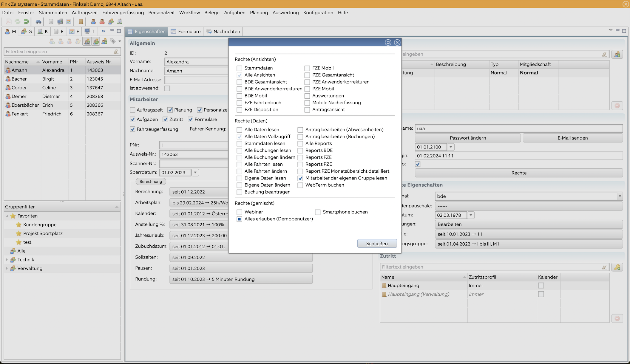
Task: Collapse the Favoriten tree node
Action: (7, 216)
